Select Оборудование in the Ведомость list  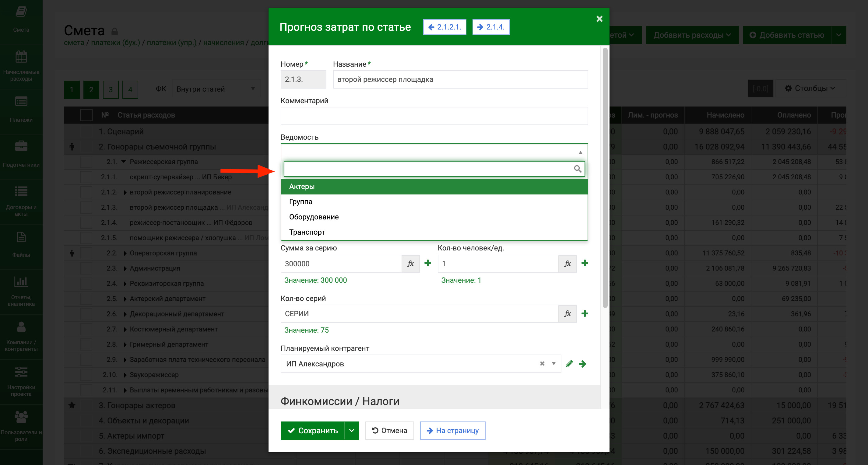tap(434, 217)
